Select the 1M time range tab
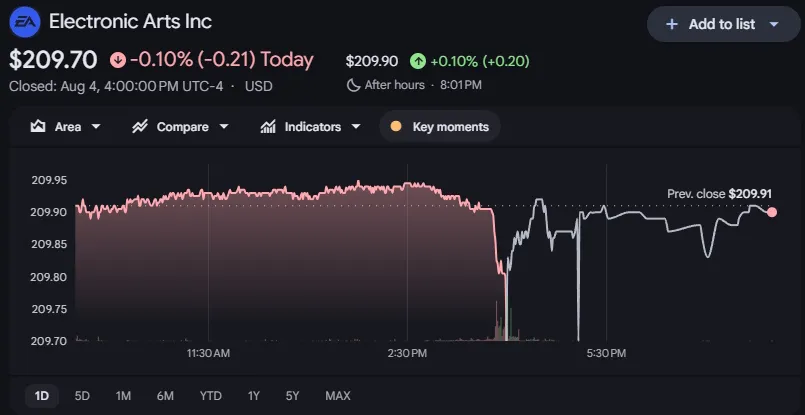This screenshot has width=805, height=415. pyautogui.click(x=123, y=396)
